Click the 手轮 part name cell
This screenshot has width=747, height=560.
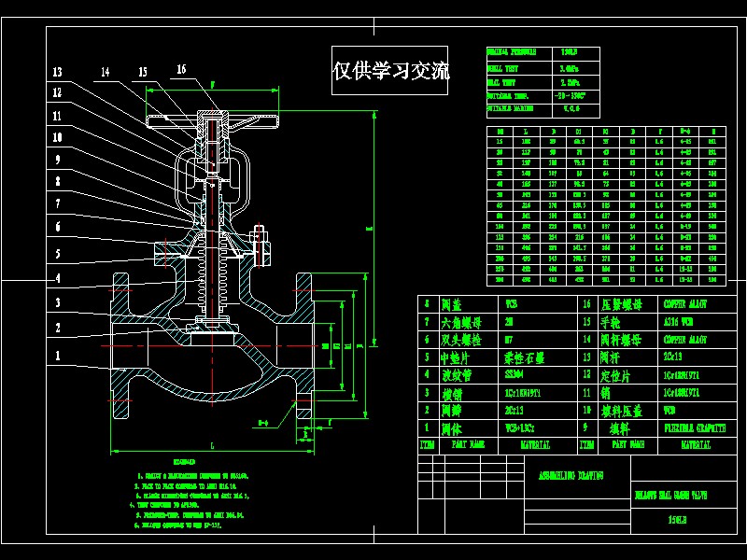(x=611, y=322)
